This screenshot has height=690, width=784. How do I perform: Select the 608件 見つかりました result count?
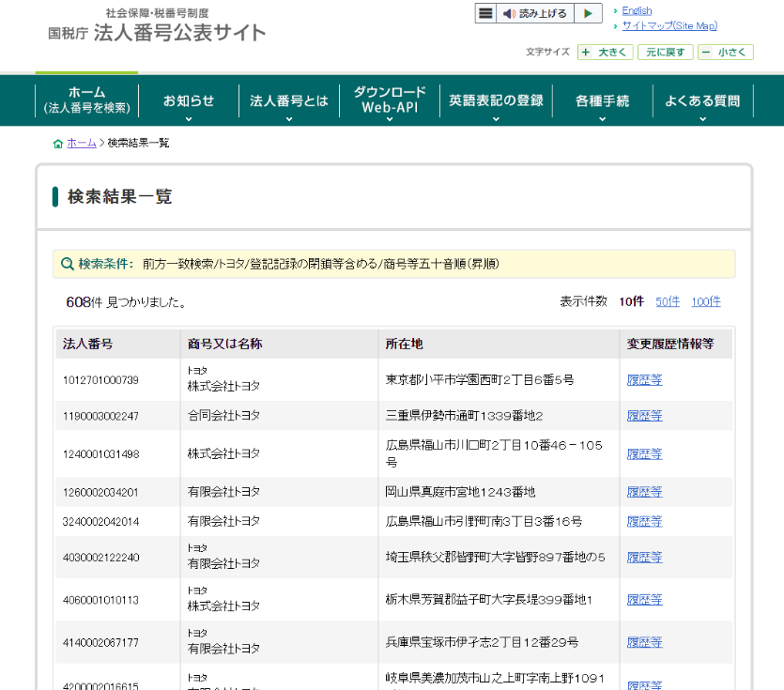pos(126,302)
